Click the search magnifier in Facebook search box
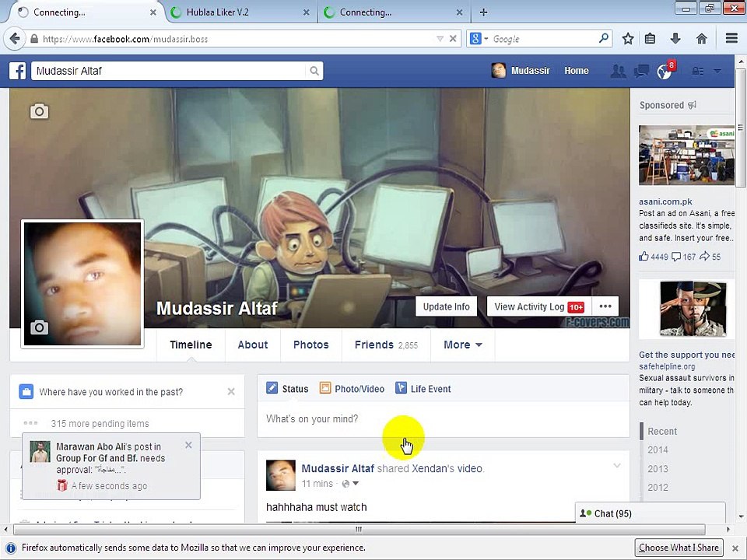 pyautogui.click(x=314, y=71)
